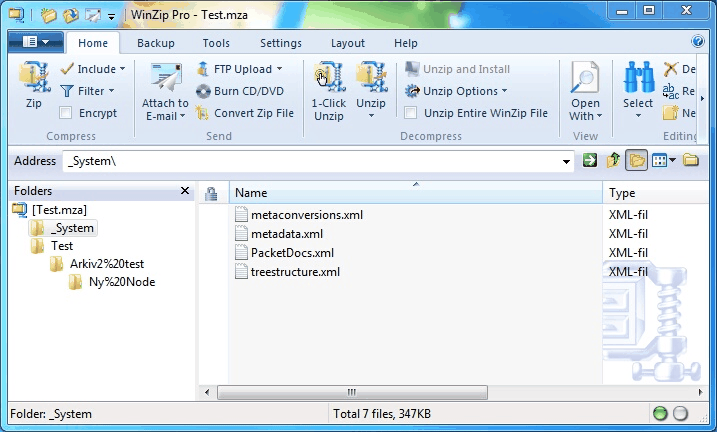Sort by the Type column header
This screenshot has height=432, width=717.
pyautogui.click(x=655, y=193)
